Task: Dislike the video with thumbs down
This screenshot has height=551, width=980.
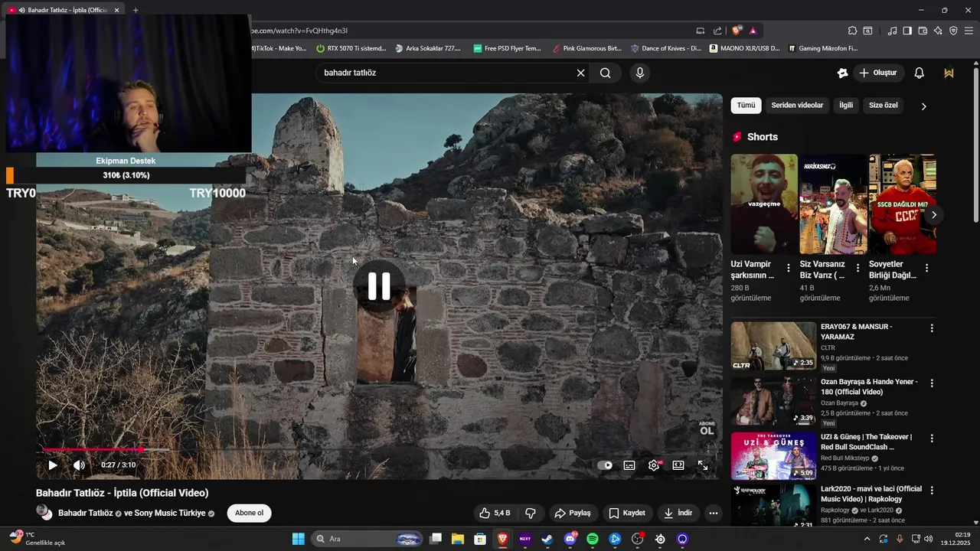Action: point(530,513)
